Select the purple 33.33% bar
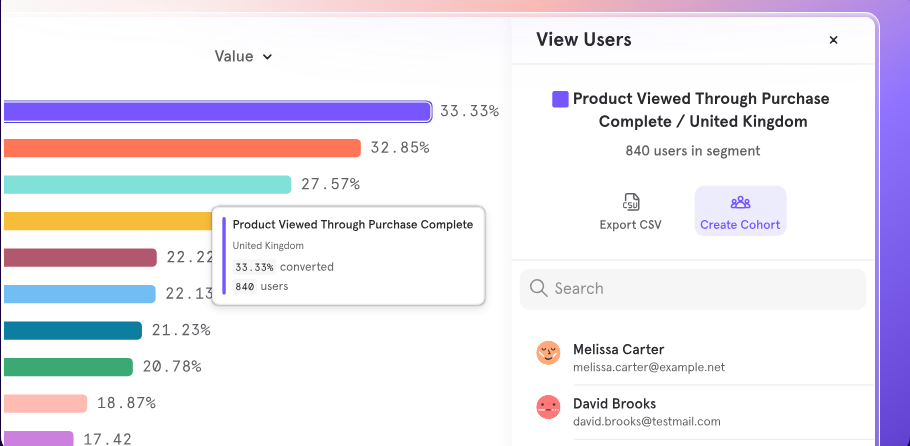 tap(217, 112)
